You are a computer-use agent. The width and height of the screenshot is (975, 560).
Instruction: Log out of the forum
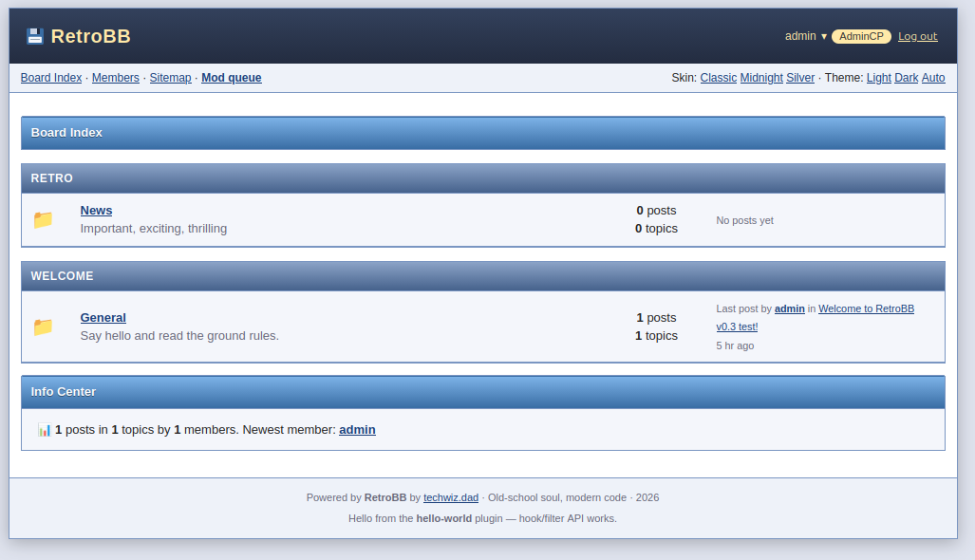[x=917, y=36]
